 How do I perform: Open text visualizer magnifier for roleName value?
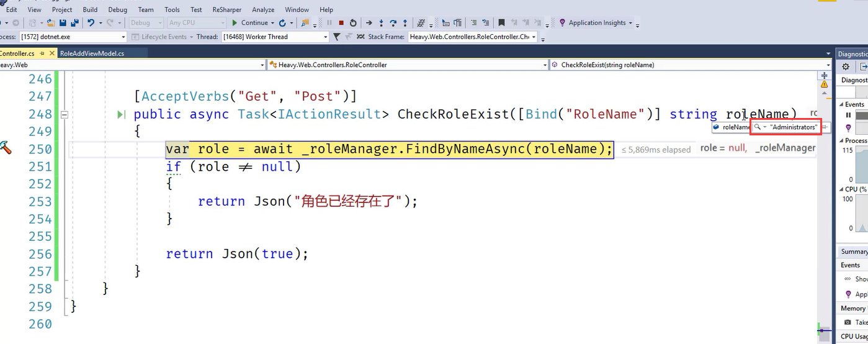757,127
